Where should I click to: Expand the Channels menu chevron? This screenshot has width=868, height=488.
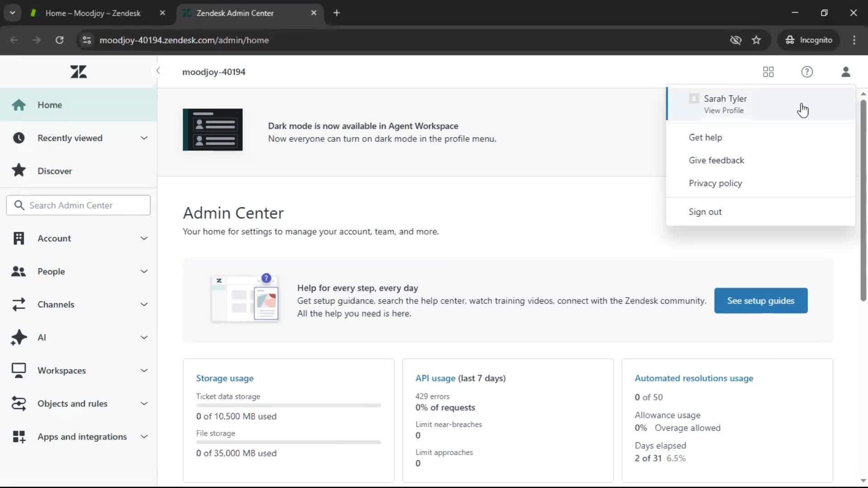pyautogui.click(x=144, y=304)
